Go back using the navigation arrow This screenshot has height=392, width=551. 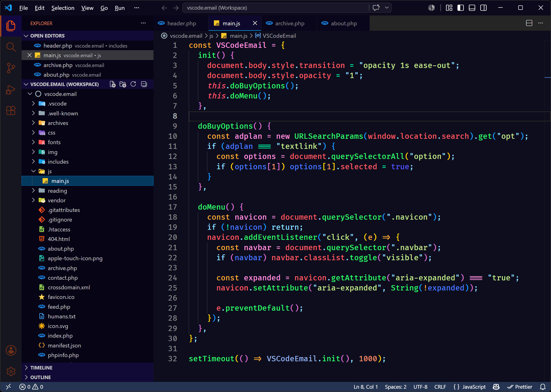(x=164, y=8)
